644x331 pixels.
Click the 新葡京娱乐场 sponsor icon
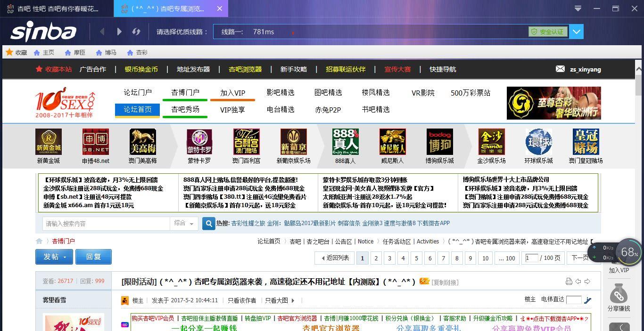(294, 142)
